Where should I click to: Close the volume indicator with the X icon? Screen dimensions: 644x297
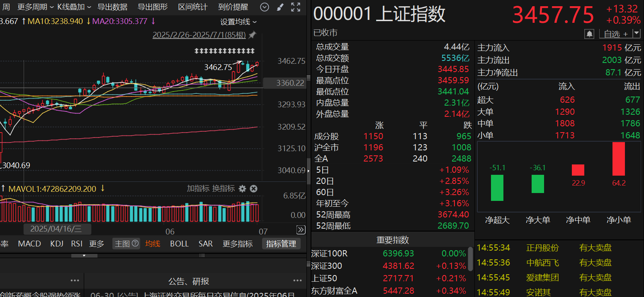pos(253,188)
